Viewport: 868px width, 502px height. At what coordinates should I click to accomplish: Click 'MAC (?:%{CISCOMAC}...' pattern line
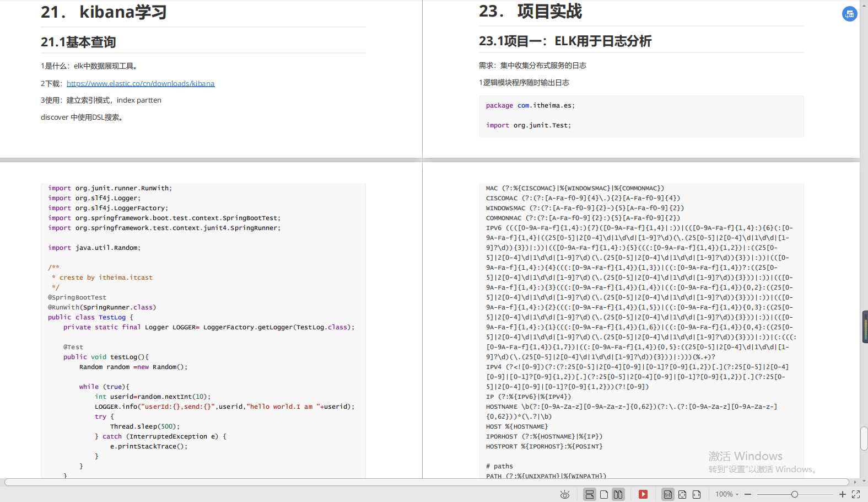point(575,188)
